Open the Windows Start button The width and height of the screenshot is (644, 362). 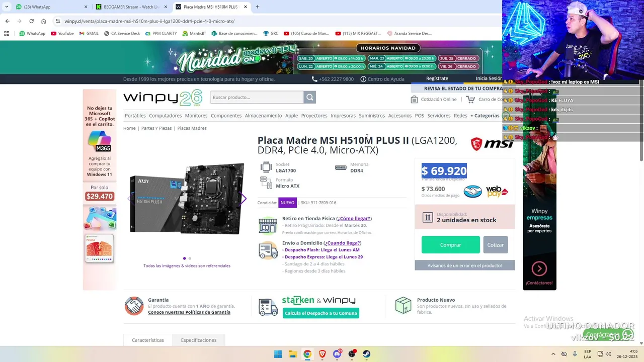click(x=278, y=354)
